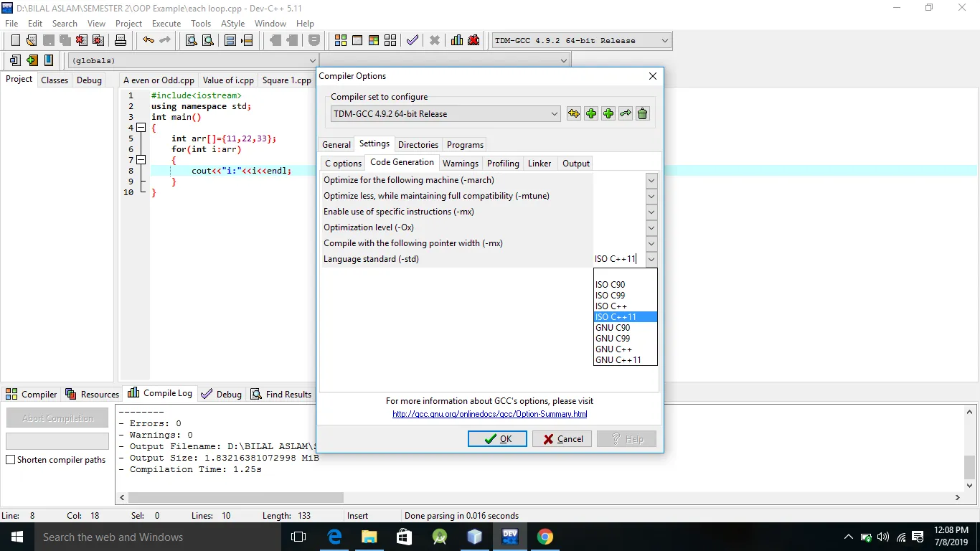Open File Explorer from the taskbar
This screenshot has height=551, width=980.
tap(369, 537)
